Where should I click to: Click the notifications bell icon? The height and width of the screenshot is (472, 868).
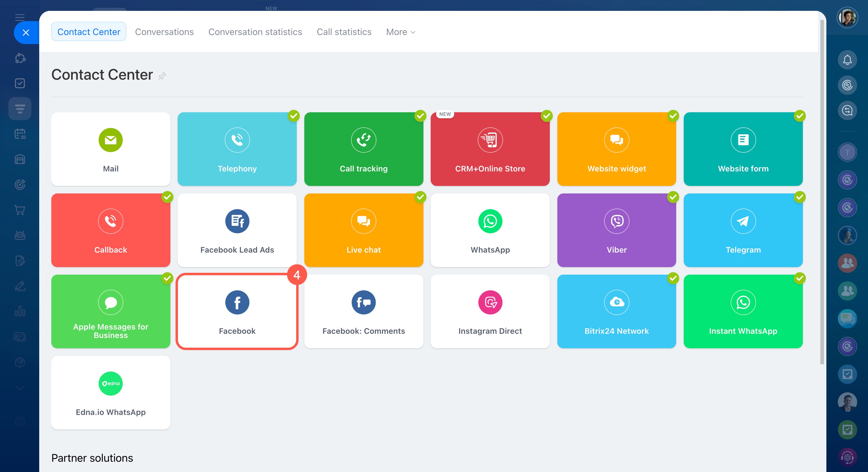coord(847,60)
